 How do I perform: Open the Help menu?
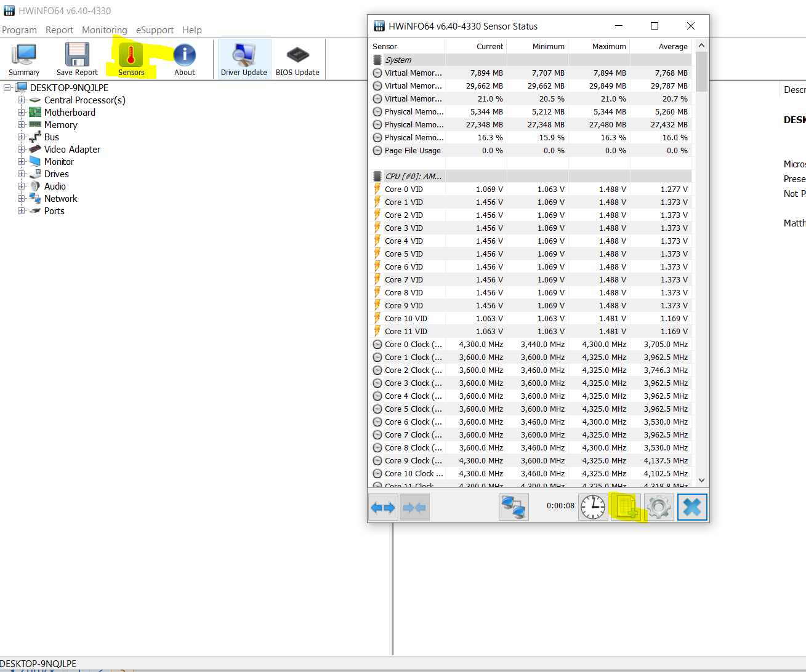pyautogui.click(x=192, y=30)
